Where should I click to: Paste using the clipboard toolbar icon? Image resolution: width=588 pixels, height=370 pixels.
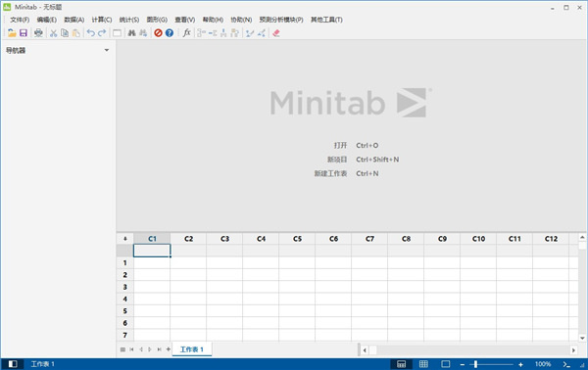(x=75, y=33)
